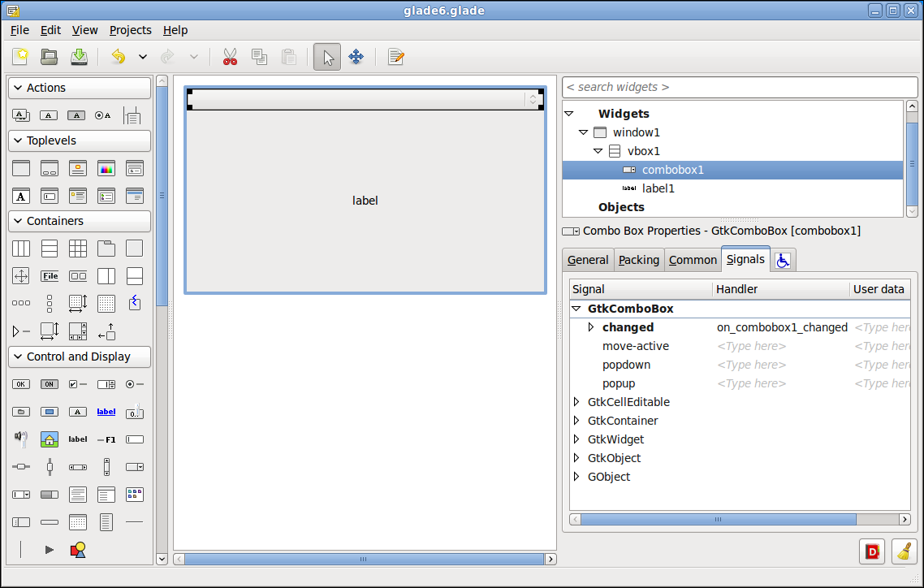Pick the About Dialog palette icon
Screen dimensions: 924x588
78,168
